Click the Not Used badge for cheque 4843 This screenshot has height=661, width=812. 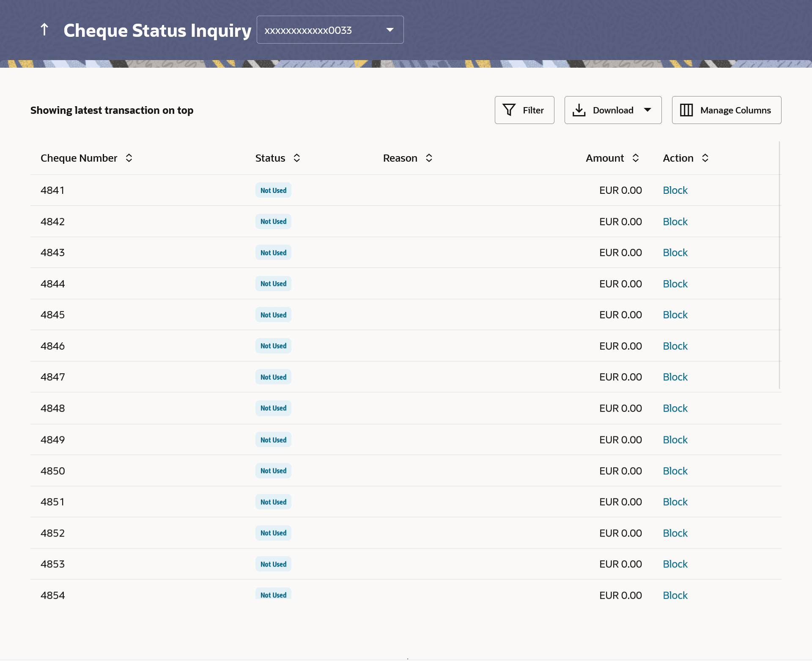pyautogui.click(x=273, y=253)
